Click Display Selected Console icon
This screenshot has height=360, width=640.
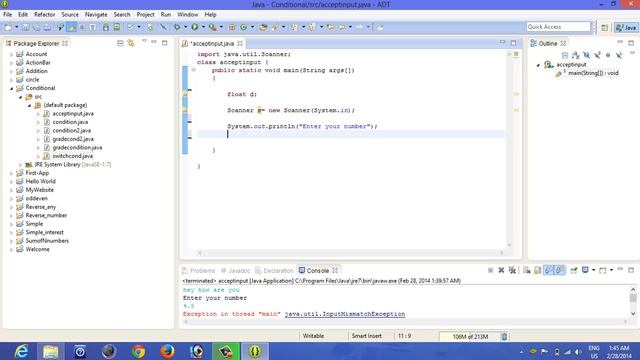pyautogui.click(x=585, y=270)
